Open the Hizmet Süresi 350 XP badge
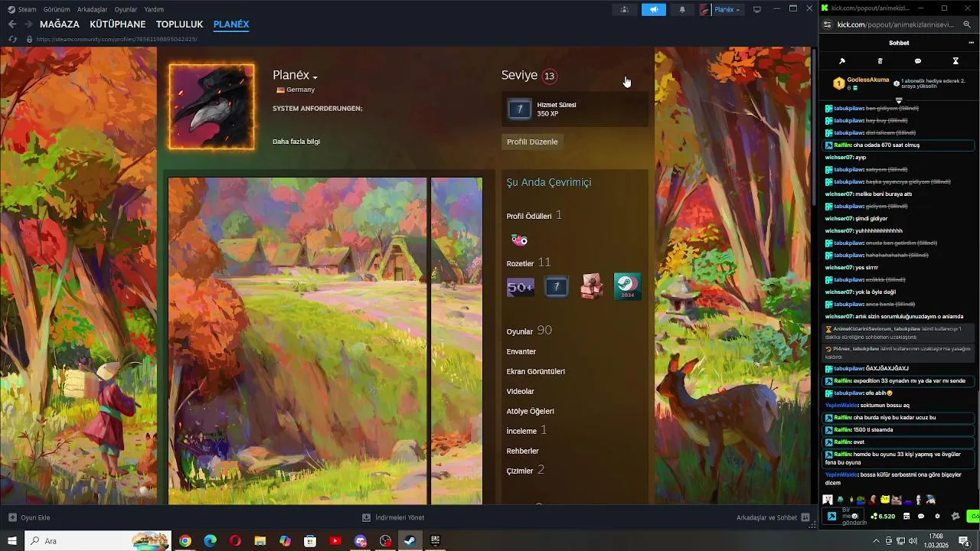The width and height of the screenshot is (980, 551). [575, 109]
